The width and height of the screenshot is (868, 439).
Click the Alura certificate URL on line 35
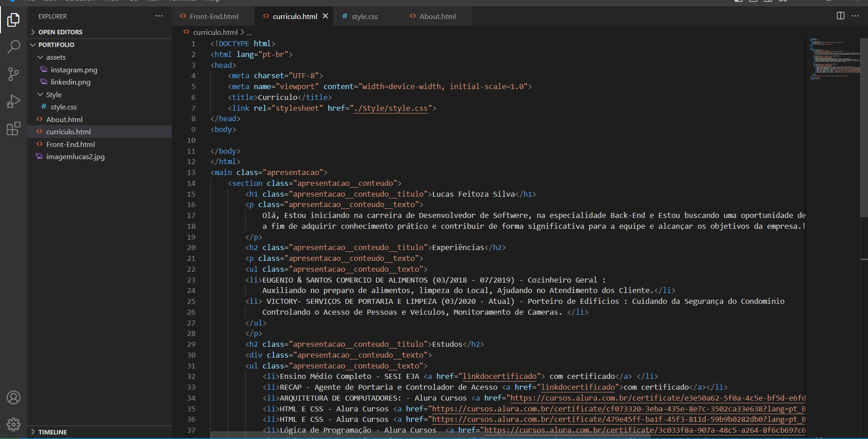pos(619,409)
